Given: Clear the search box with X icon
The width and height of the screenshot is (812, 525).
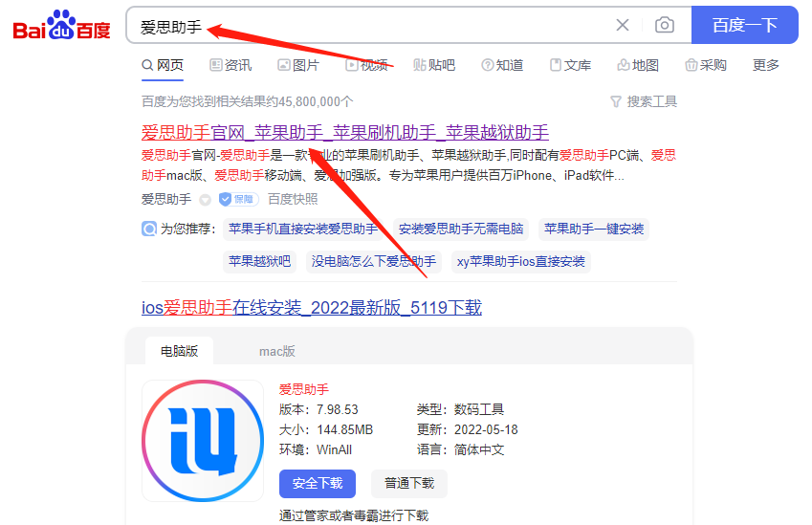Looking at the screenshot, I should tap(623, 25).
